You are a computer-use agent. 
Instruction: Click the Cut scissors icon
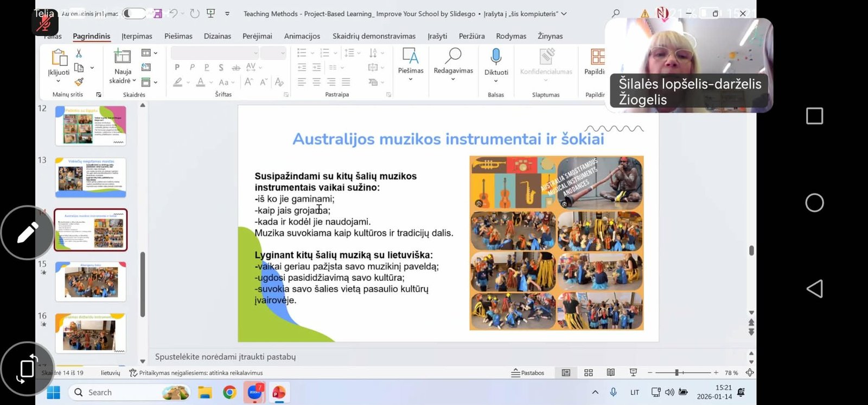[79, 53]
